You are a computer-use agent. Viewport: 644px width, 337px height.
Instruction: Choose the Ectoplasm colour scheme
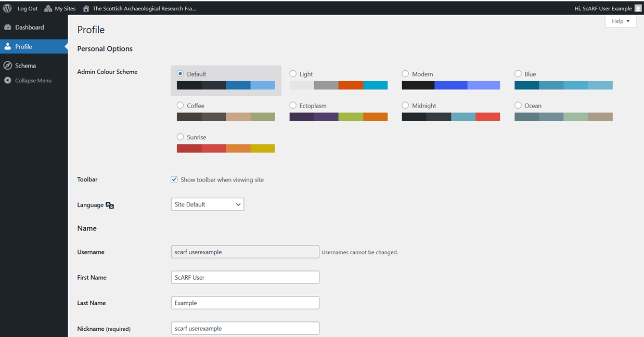[293, 105]
